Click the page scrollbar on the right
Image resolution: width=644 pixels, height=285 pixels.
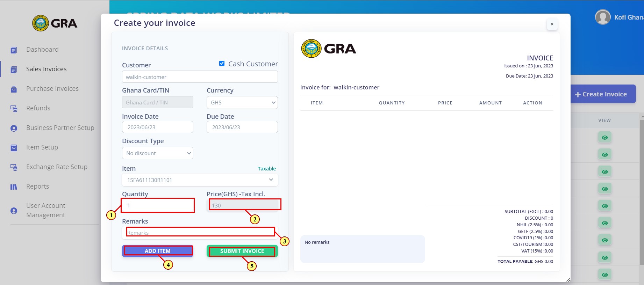tap(642, 192)
